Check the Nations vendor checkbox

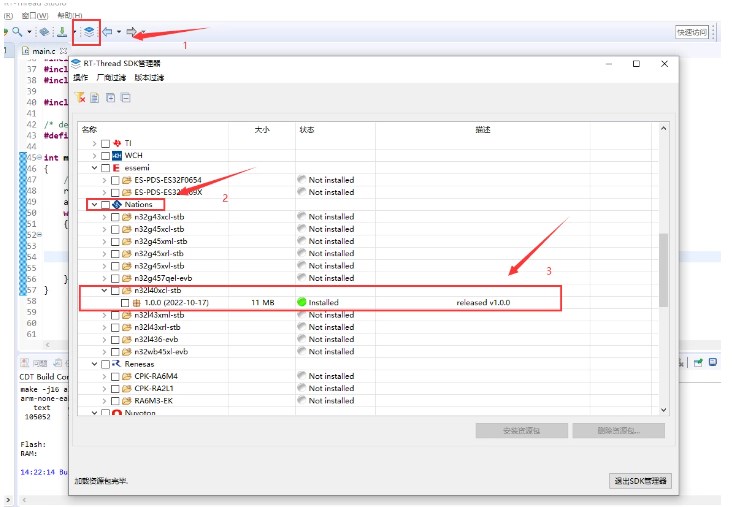point(106,205)
